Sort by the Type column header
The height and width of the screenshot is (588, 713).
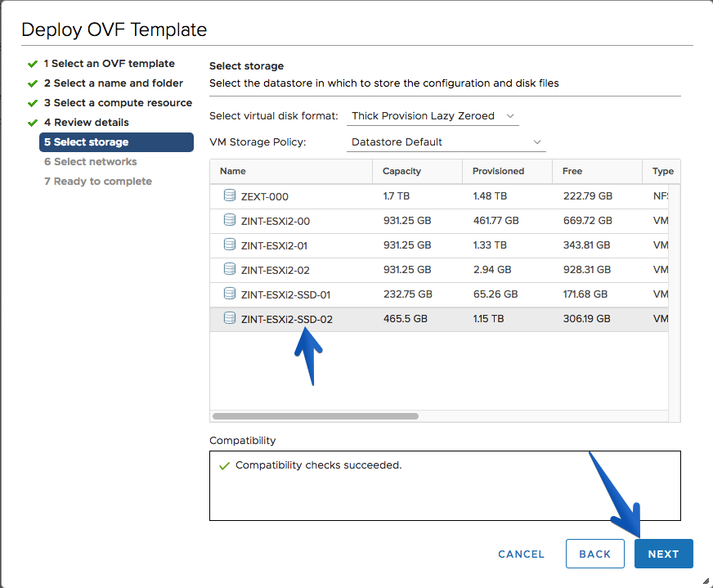pyautogui.click(x=661, y=171)
